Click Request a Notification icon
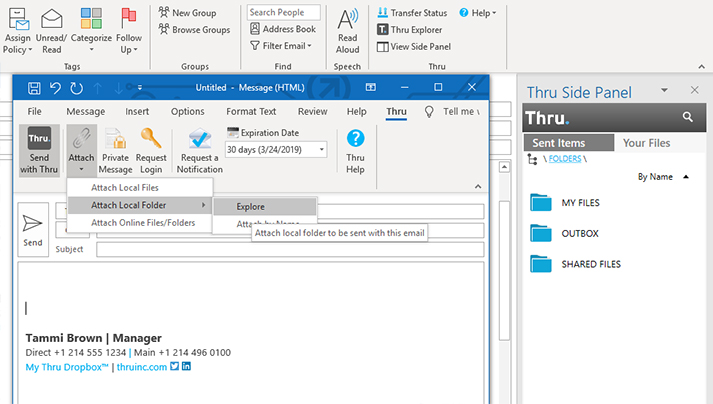This screenshot has height=404, width=713. tap(200, 139)
